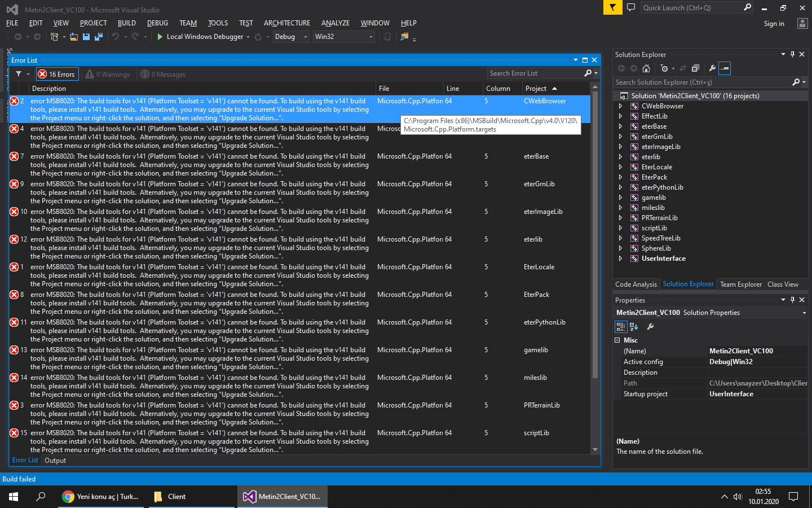
Task: Expand the EterPack project node
Action: pos(621,177)
